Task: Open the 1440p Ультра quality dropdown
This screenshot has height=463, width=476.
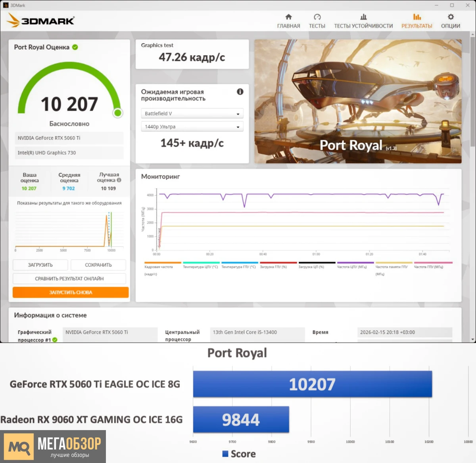Action: [x=192, y=126]
